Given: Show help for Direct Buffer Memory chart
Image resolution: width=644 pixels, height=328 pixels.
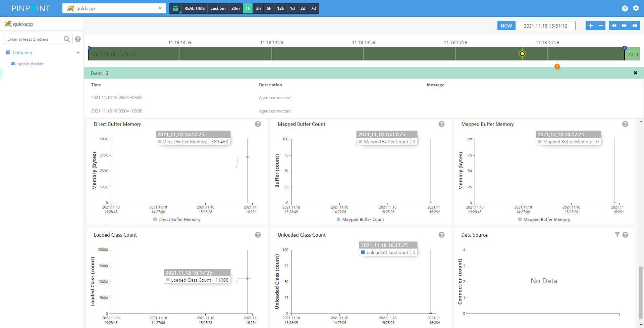Looking at the screenshot, I should (258, 124).
